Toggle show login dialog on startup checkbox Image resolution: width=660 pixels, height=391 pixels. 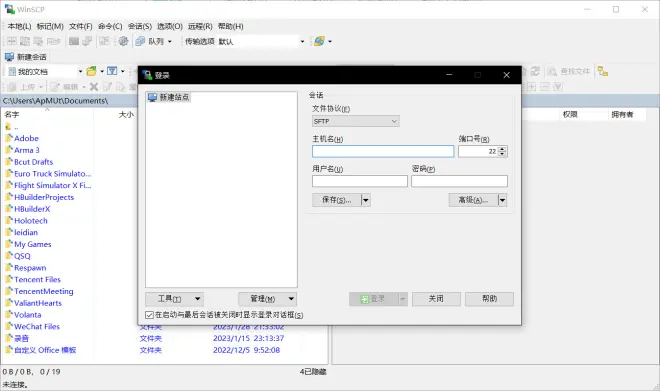[x=149, y=315]
